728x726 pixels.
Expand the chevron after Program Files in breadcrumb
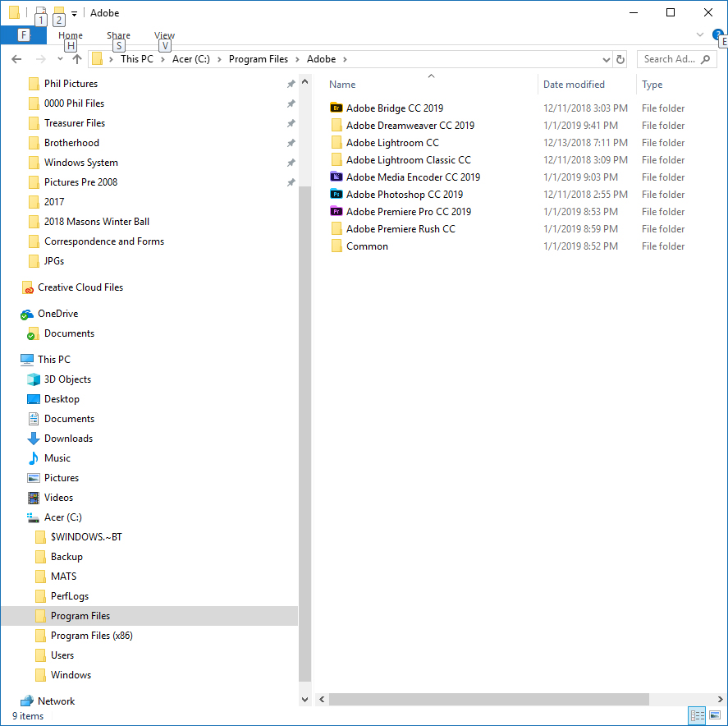point(297,59)
